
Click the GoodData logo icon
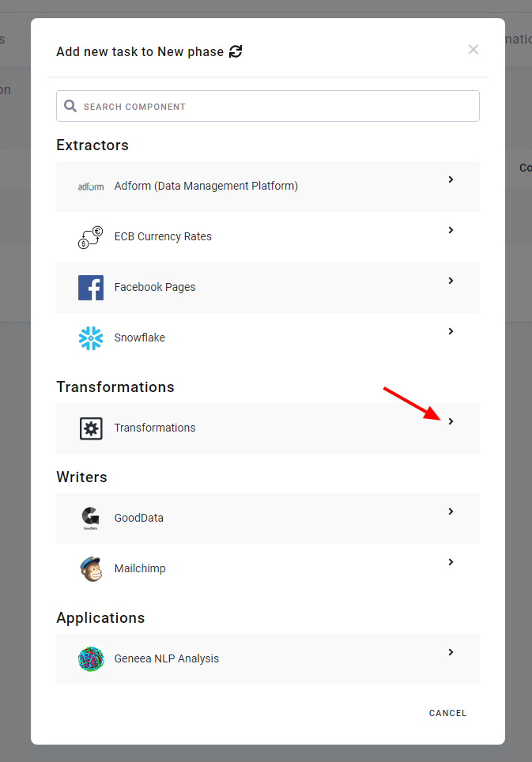click(x=90, y=519)
